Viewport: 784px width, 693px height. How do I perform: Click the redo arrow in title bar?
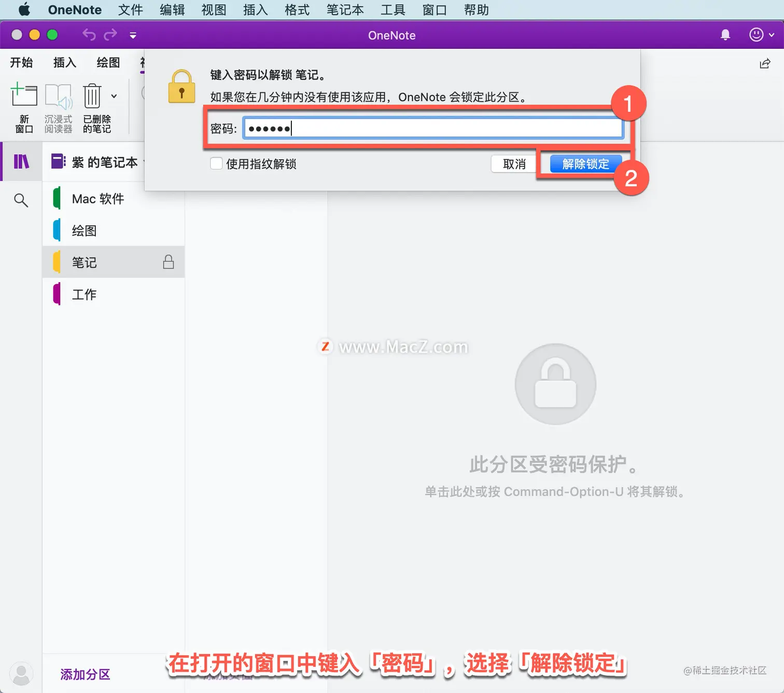[x=110, y=35]
